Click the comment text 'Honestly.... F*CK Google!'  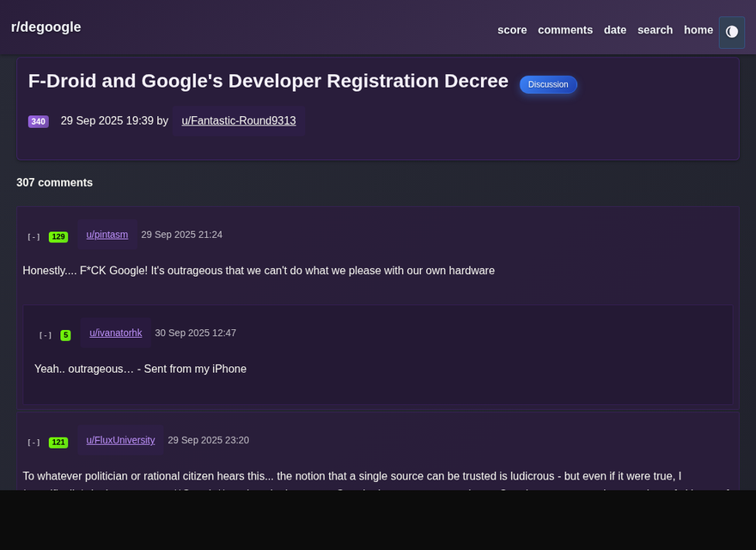pos(85,271)
